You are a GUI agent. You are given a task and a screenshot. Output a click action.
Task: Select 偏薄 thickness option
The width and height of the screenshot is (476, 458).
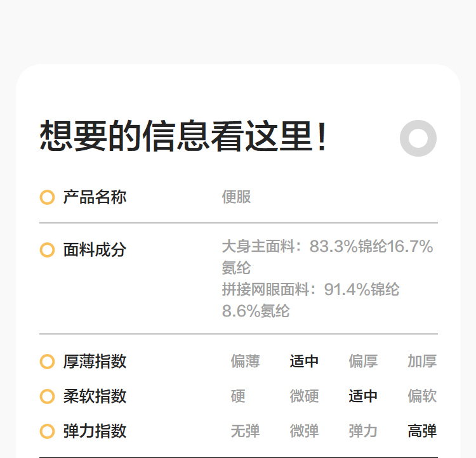pyautogui.click(x=245, y=362)
